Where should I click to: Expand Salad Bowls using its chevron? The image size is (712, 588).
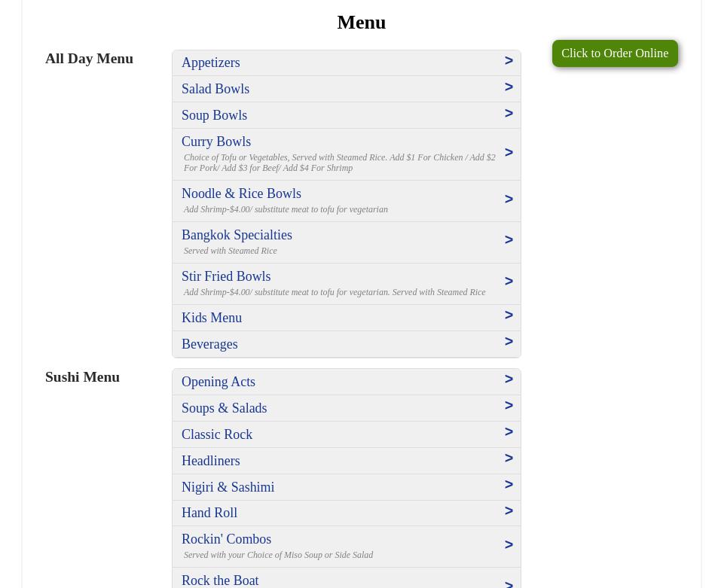tap(509, 87)
